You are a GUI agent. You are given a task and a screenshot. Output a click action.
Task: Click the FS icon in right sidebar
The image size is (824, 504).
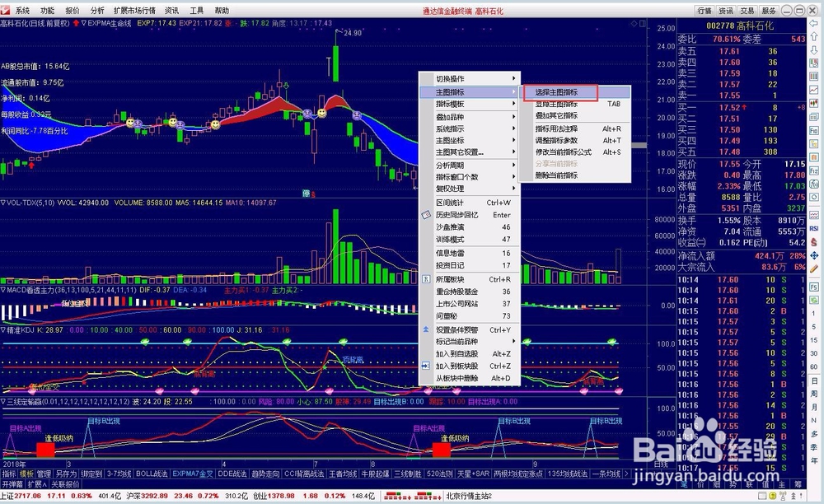(x=814, y=287)
